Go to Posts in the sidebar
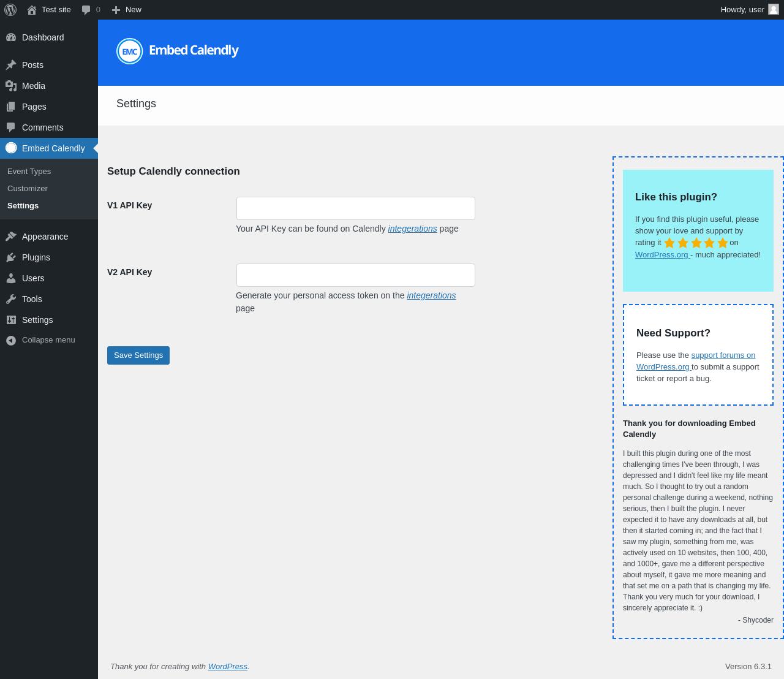Image resolution: width=784 pixels, height=679 pixels. pyautogui.click(x=49, y=65)
